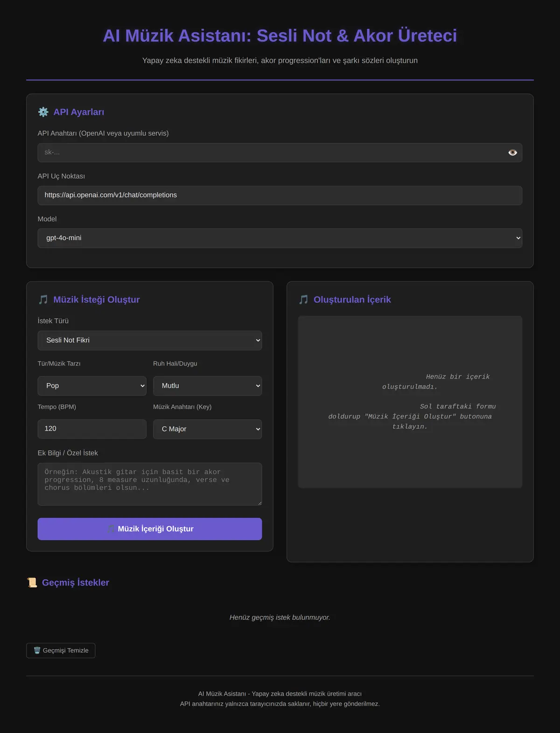Click the gear icon beside API Ayarları
This screenshot has height=733, width=560.
click(43, 112)
